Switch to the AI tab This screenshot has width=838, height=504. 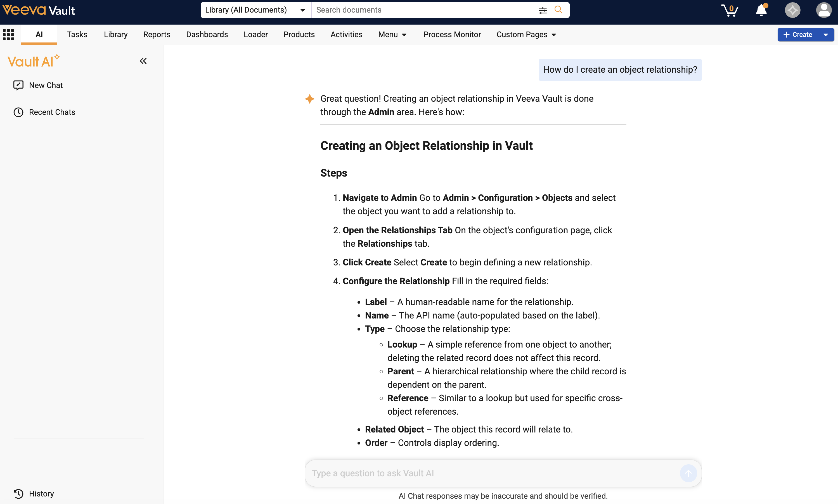[39, 35]
